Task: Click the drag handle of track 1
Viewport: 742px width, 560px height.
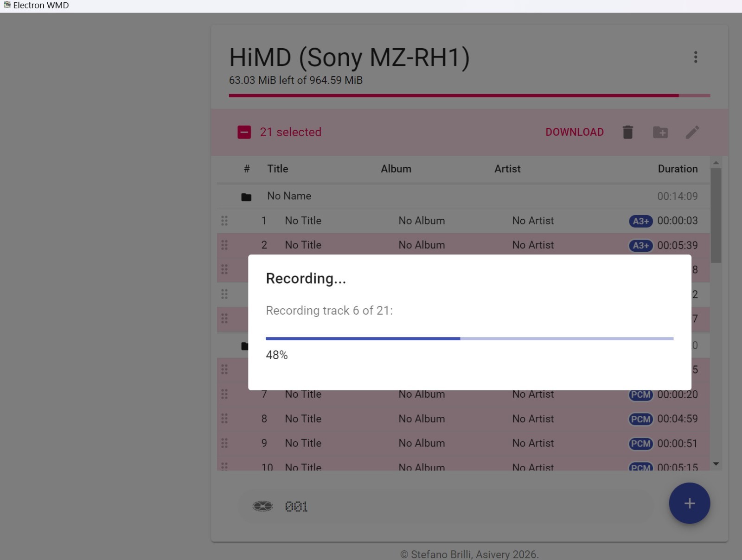Action: coord(224,221)
